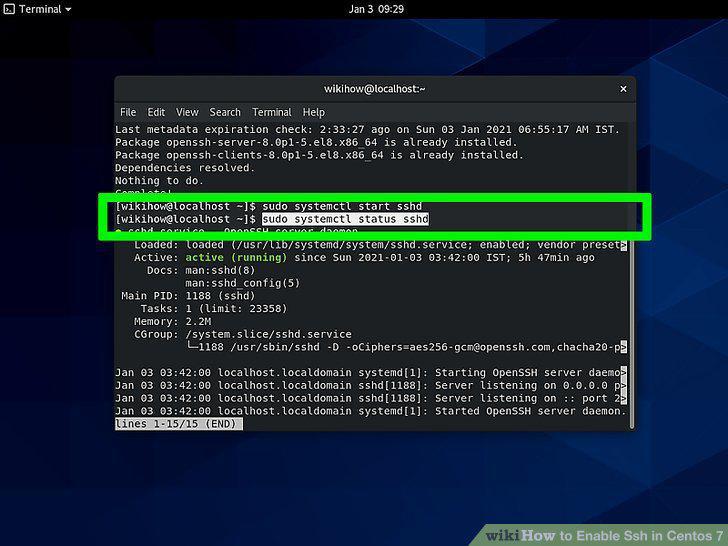Click '/system.slice/sshd.service' CGroup text

tap(268, 334)
